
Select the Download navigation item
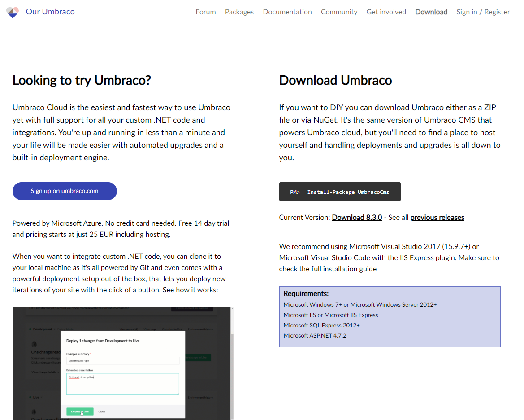coord(431,12)
